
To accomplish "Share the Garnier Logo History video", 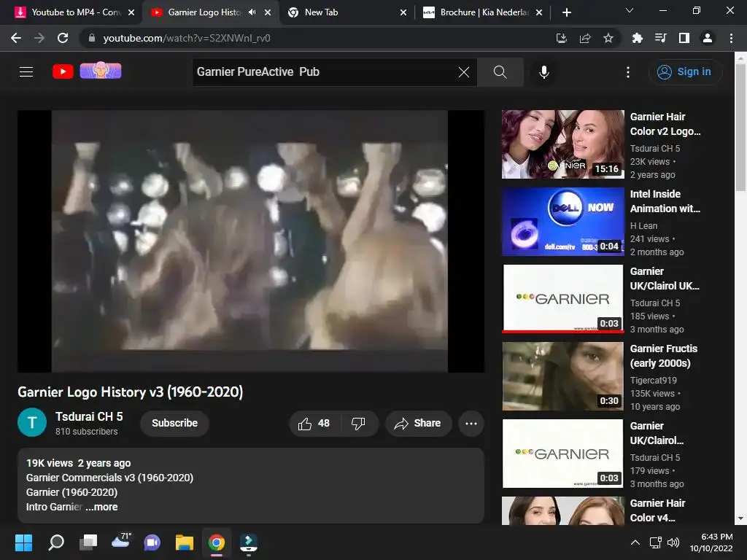I will pos(418,424).
